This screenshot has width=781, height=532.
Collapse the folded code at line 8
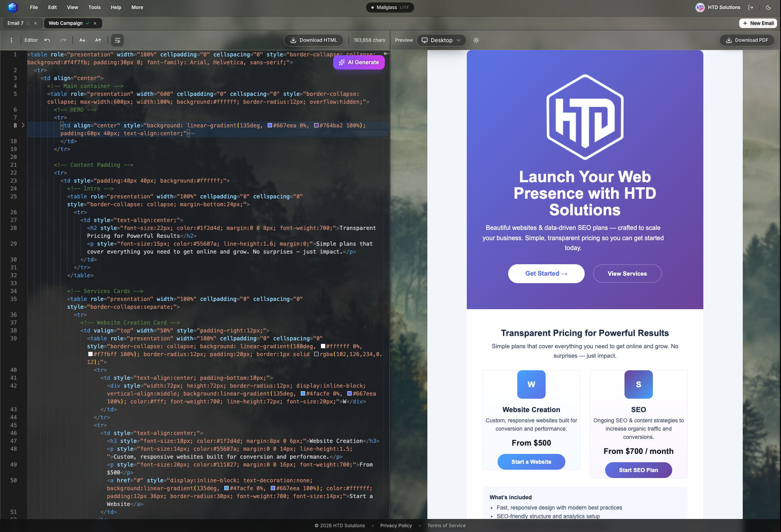(23, 125)
